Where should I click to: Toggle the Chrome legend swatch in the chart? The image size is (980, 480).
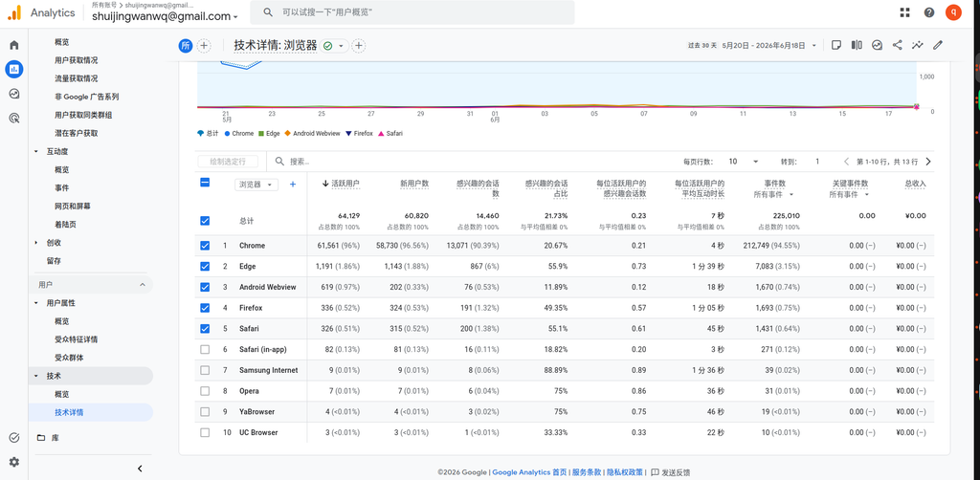click(x=227, y=134)
